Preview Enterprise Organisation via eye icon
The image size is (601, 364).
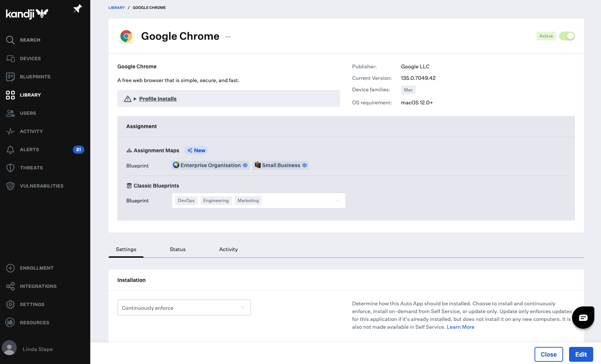pyautogui.click(x=245, y=165)
